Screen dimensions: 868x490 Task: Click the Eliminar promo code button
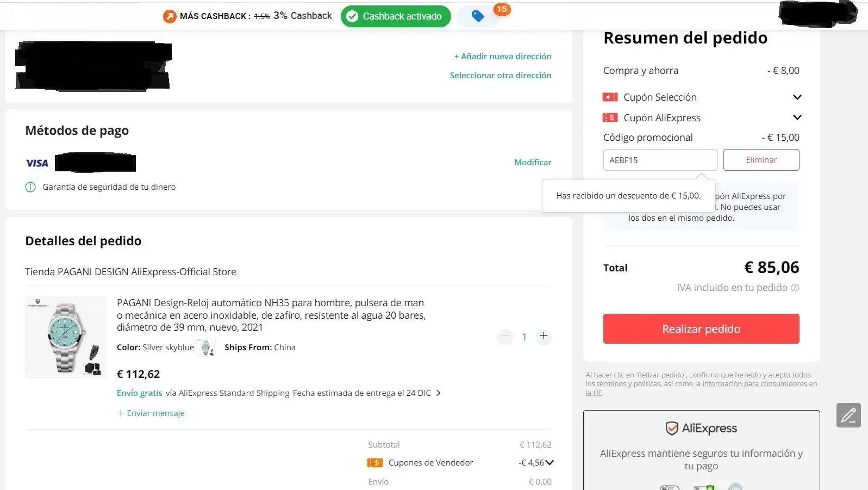[x=761, y=160]
